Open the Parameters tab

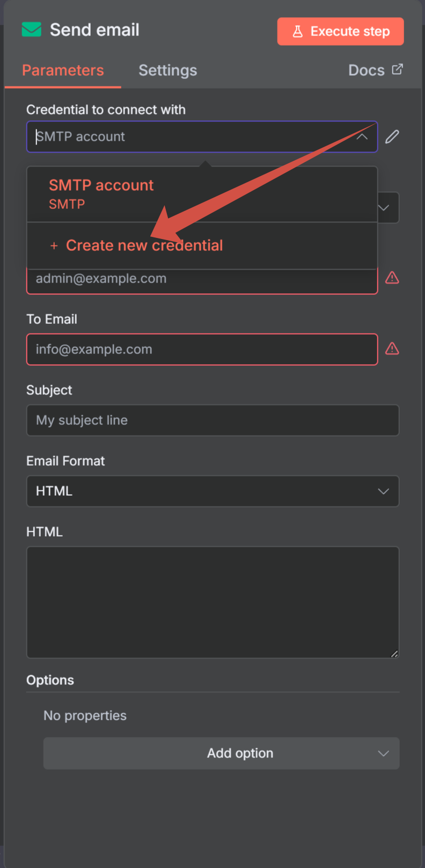[63, 70]
